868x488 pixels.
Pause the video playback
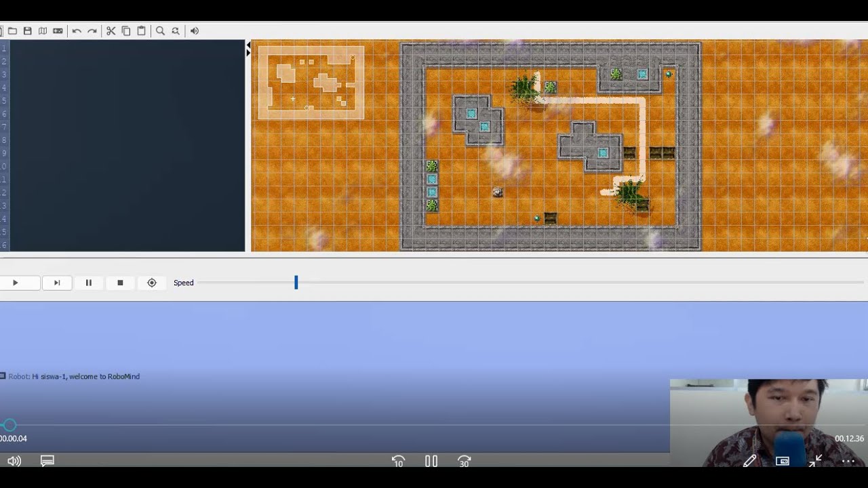coord(431,461)
